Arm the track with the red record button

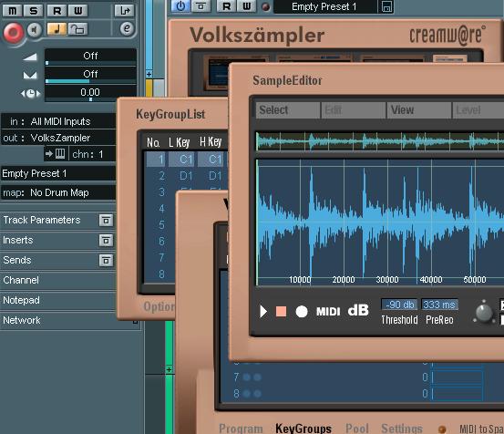13,32
